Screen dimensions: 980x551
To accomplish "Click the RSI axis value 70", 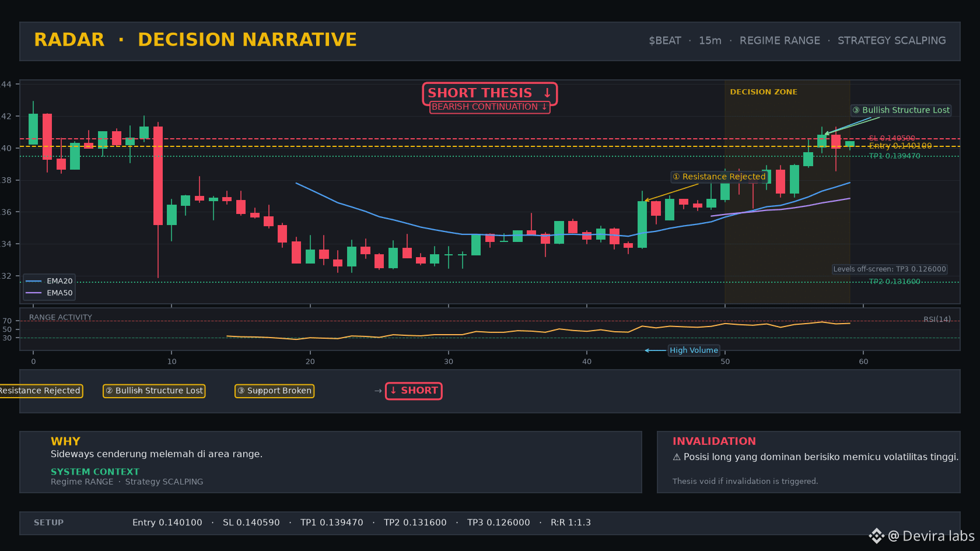I will tap(7, 321).
